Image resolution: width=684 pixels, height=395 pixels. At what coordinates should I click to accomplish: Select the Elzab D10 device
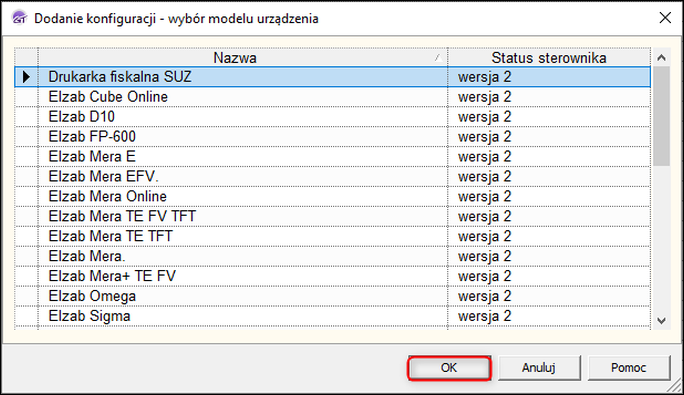coord(332,117)
